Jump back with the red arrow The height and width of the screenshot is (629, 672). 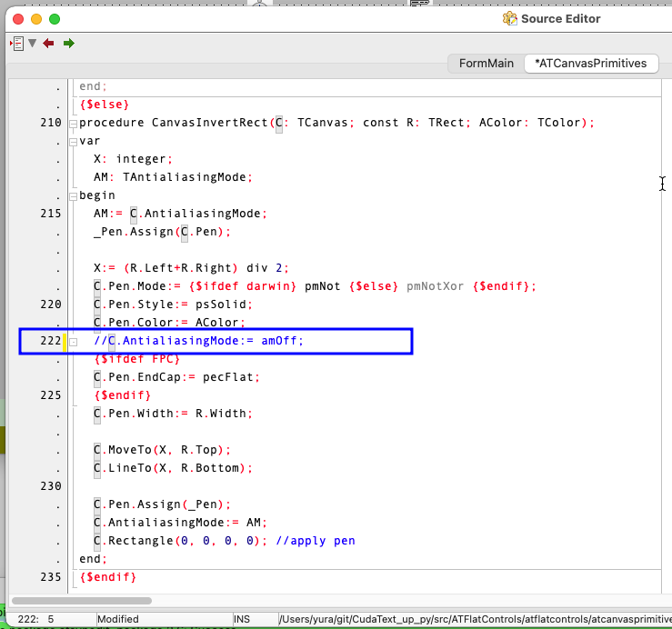click(x=48, y=44)
